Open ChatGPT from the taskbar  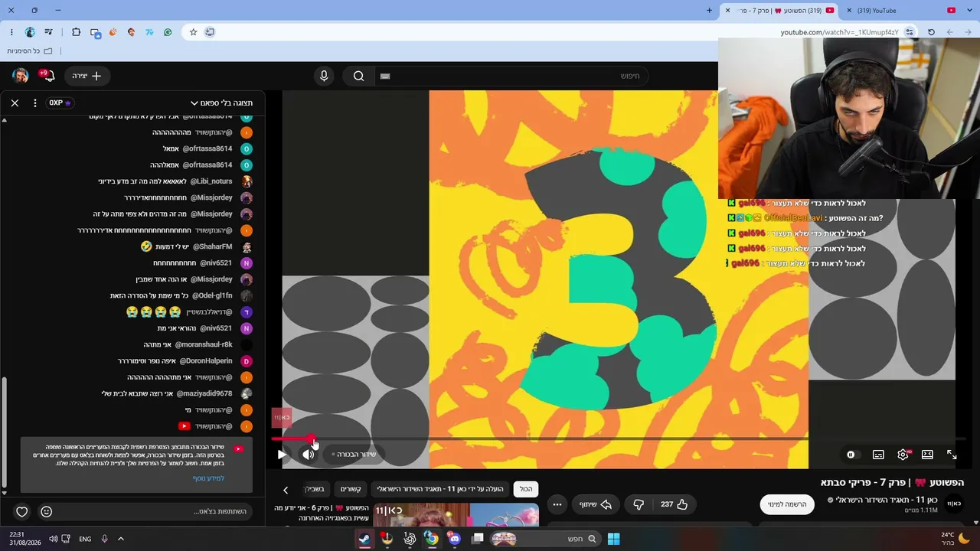pos(410,539)
